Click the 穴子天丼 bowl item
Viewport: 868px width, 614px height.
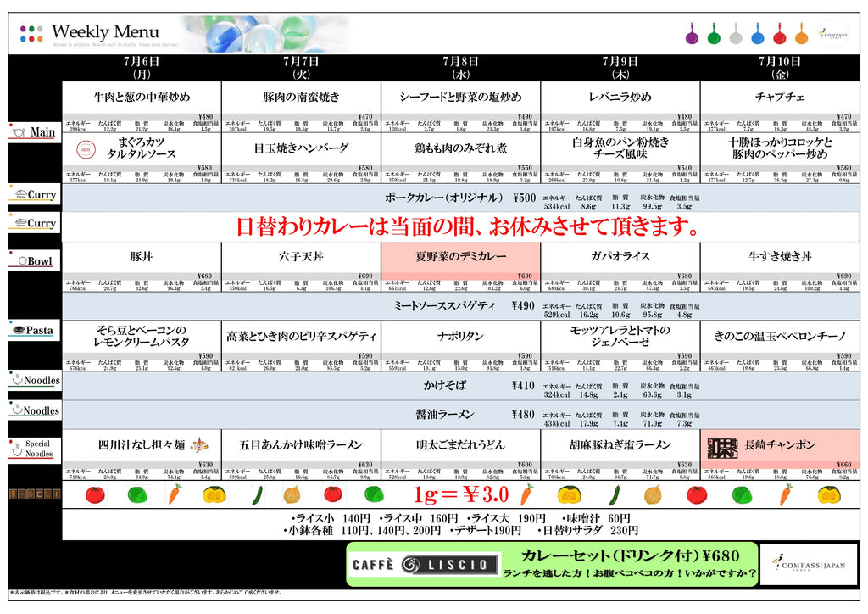click(301, 256)
